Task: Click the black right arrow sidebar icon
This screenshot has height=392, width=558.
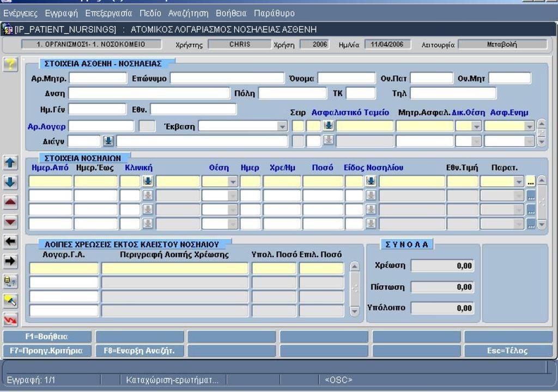Action: [10, 261]
